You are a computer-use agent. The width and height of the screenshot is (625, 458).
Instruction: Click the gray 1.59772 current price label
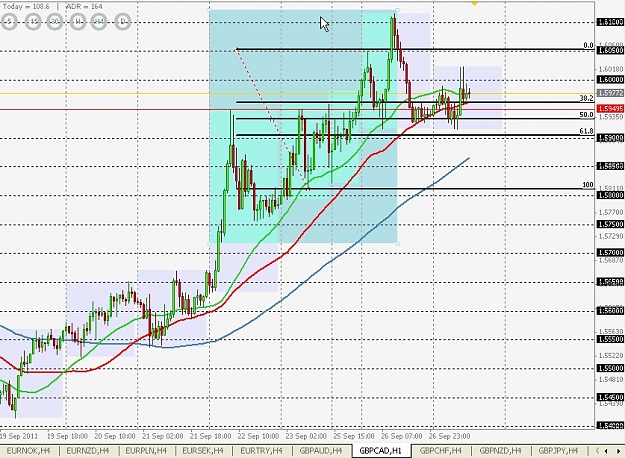pos(610,93)
